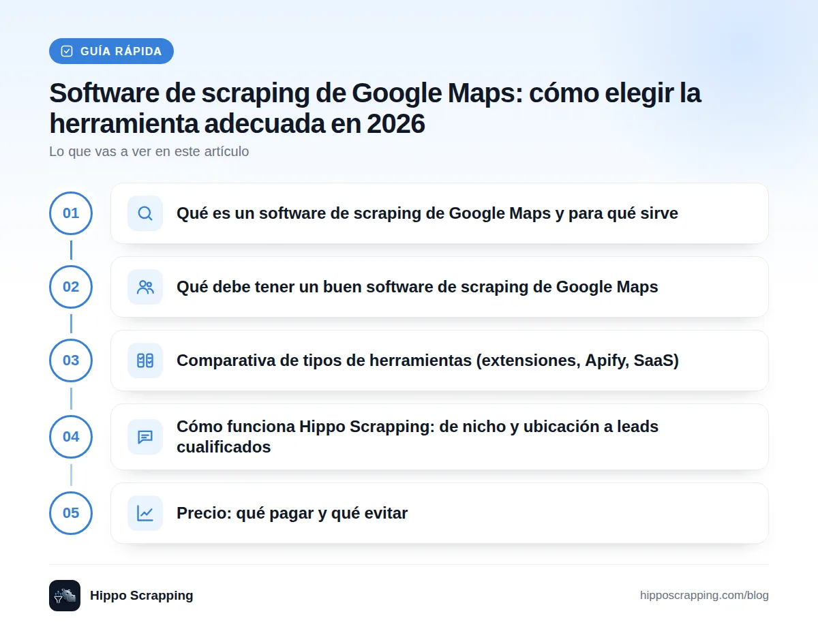The height and width of the screenshot is (644, 818).
Task: Select step number circle 02
Action: pyautogui.click(x=71, y=287)
